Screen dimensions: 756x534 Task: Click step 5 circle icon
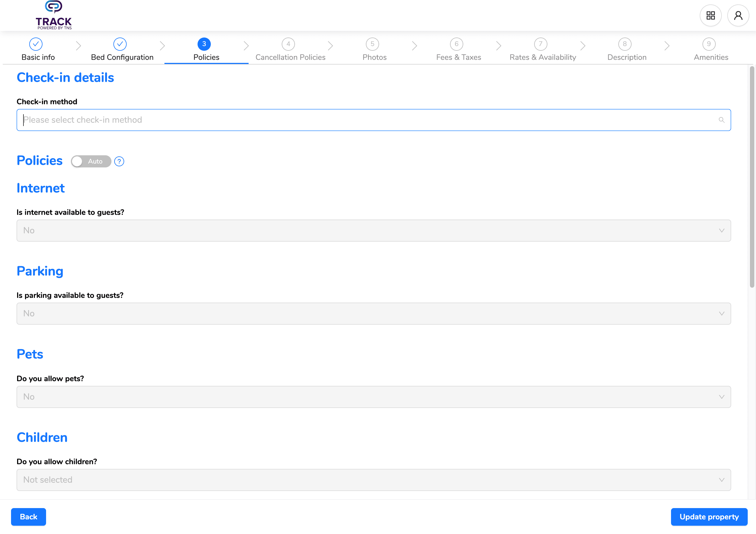(372, 44)
